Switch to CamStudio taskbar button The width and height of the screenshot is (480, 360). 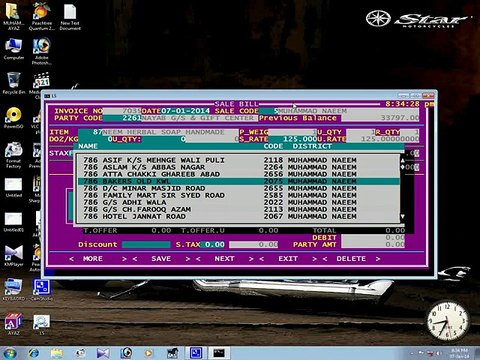(x=196, y=353)
